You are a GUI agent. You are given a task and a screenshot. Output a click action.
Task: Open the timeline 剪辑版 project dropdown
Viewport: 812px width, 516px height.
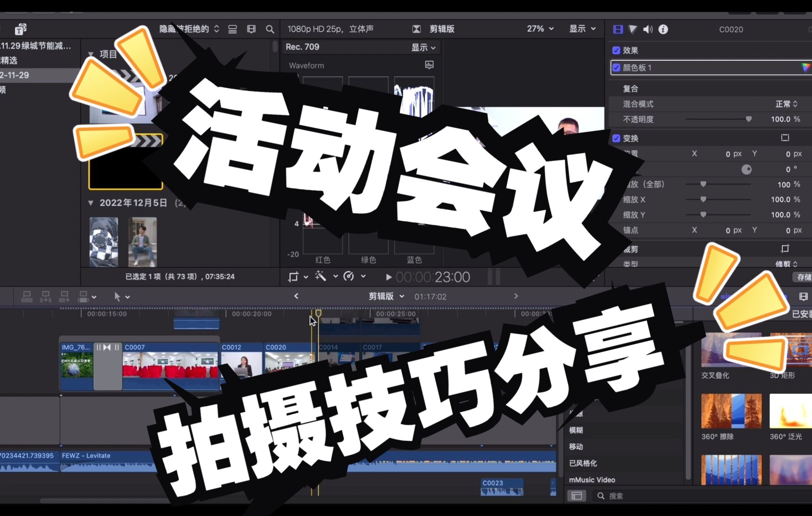[x=386, y=296]
